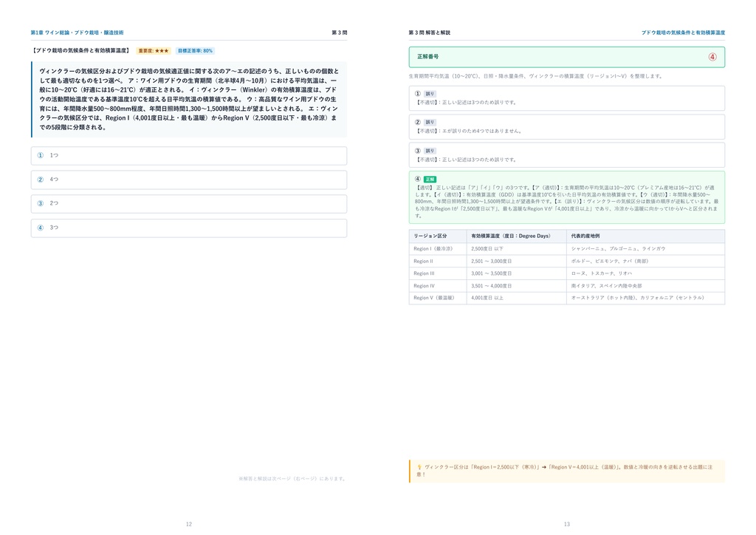Click the ローヌ、トスカーナ、リオハ cell
Screen dimensions: 756x535
(645, 273)
